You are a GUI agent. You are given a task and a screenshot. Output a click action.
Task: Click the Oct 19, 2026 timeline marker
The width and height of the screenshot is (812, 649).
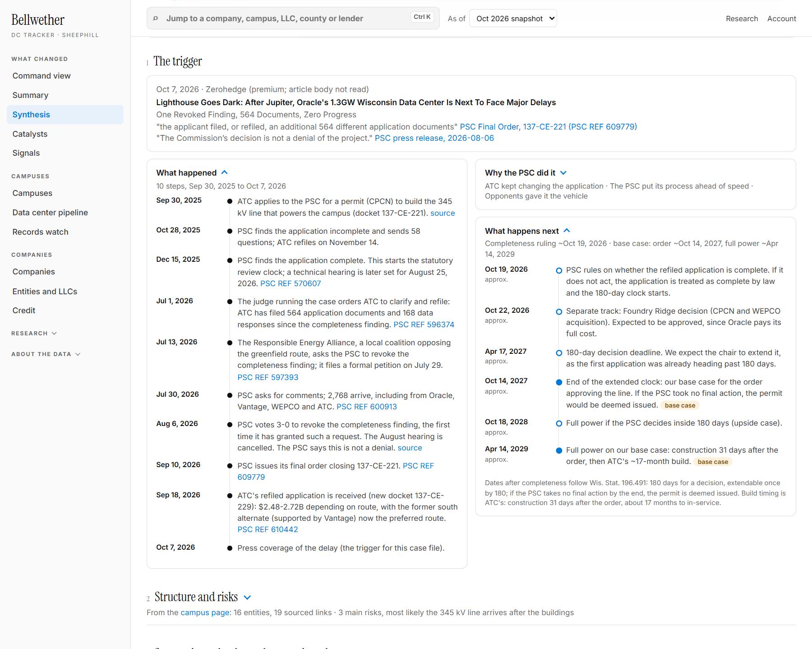[x=559, y=270]
